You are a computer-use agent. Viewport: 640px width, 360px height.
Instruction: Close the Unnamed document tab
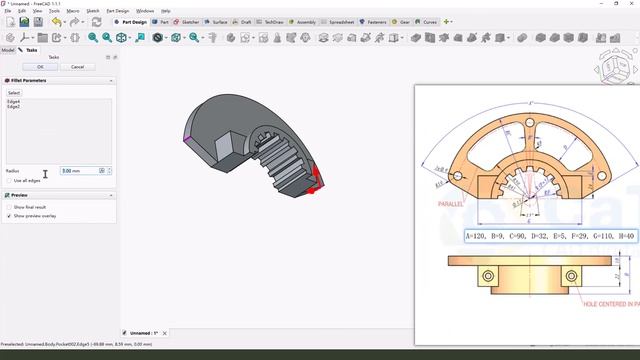(164, 333)
